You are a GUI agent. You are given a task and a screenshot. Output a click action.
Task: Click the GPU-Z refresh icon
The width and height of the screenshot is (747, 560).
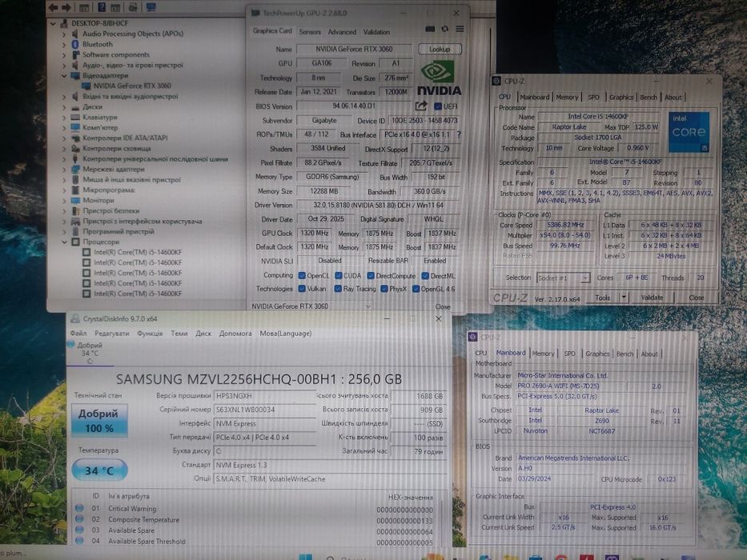444,29
